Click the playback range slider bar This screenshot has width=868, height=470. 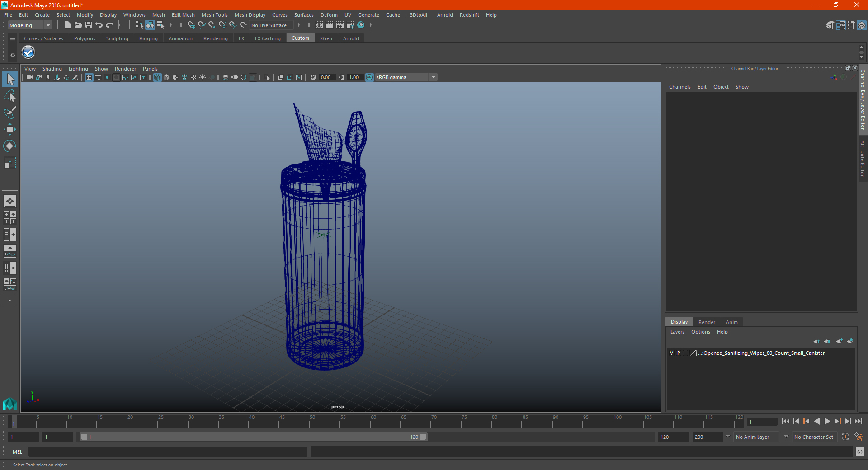(x=253, y=437)
